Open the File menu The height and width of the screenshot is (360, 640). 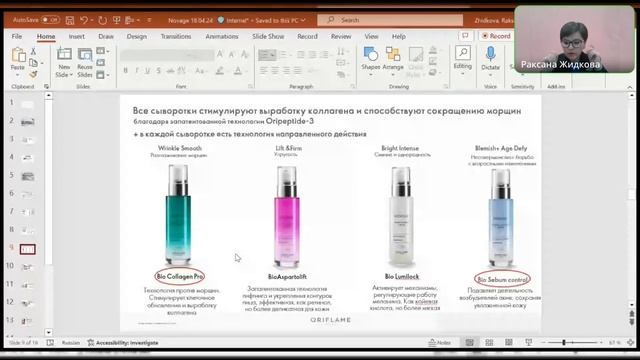pos(17,36)
